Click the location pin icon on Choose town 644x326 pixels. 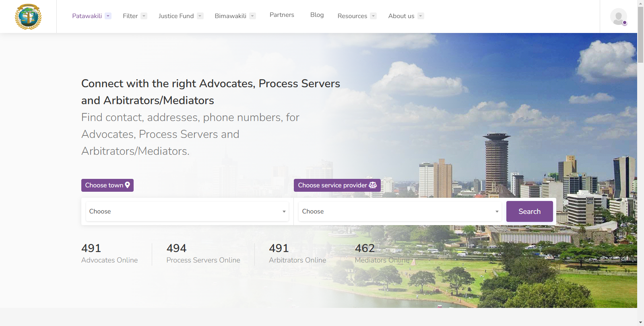point(128,185)
